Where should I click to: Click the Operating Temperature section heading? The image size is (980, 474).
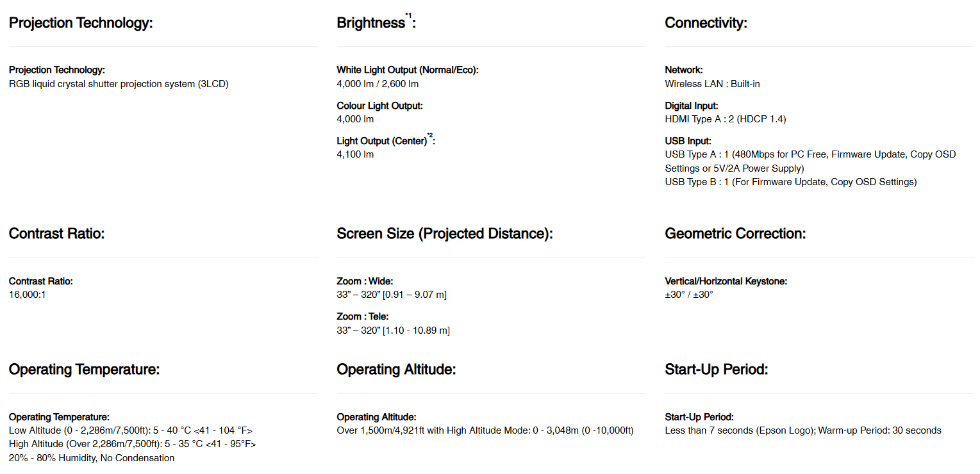pyautogui.click(x=84, y=370)
